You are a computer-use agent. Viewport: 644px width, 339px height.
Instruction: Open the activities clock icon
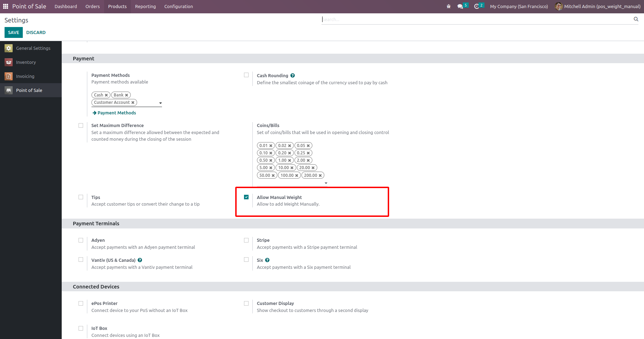[476, 6]
